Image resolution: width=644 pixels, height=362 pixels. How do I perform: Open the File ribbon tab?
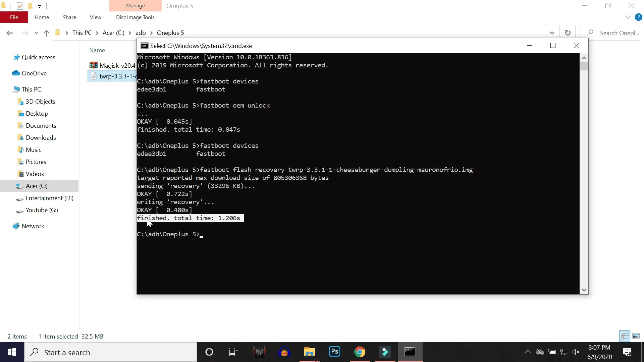[14, 17]
